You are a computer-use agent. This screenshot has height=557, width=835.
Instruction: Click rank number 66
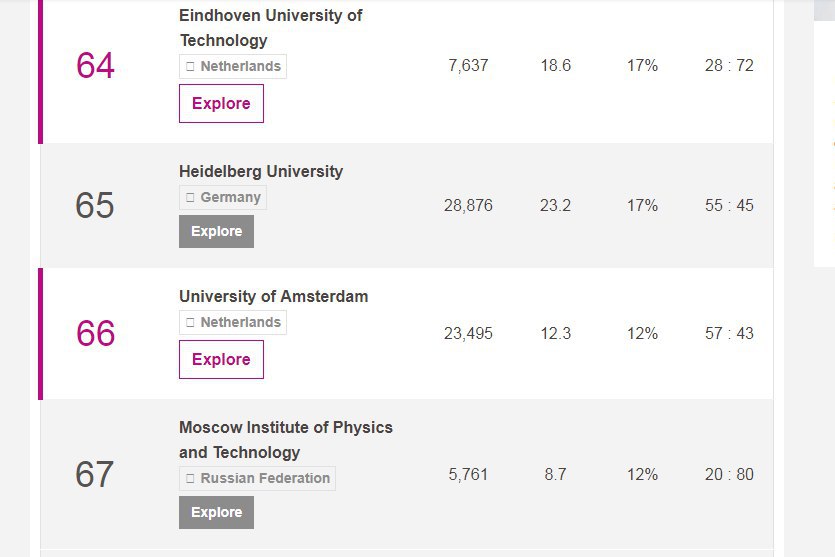95,333
